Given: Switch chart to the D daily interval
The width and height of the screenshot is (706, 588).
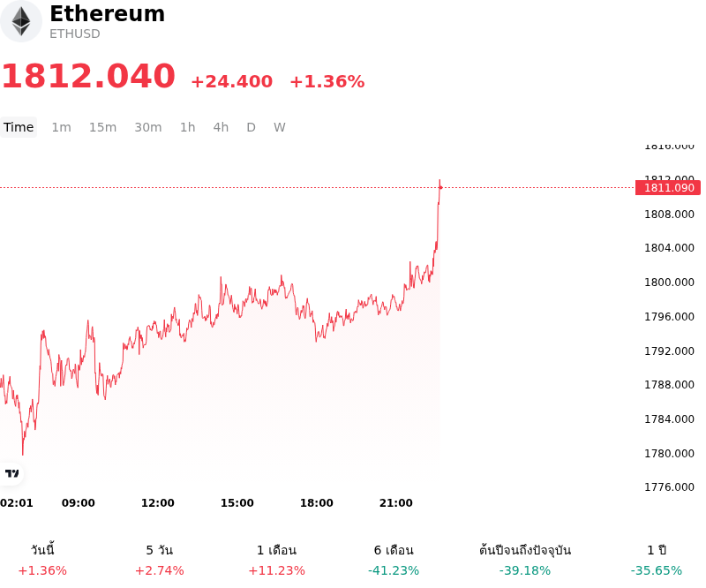Looking at the screenshot, I should [x=251, y=127].
